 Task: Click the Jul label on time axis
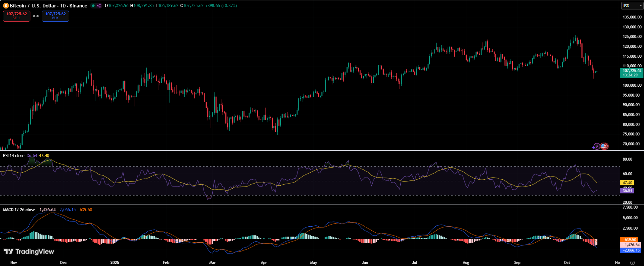pos(414,262)
